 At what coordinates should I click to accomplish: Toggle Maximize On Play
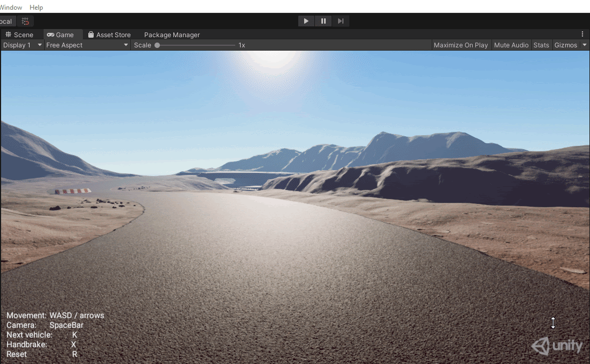pyautogui.click(x=461, y=45)
